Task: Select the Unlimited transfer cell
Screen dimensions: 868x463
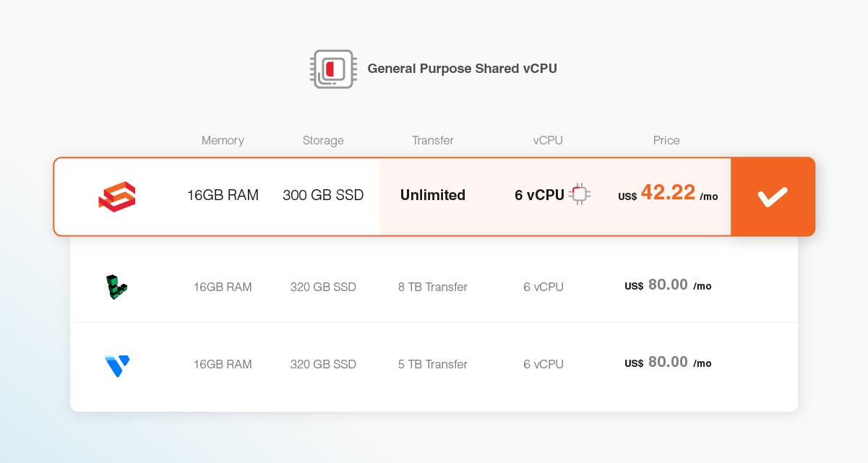Action: click(x=432, y=195)
